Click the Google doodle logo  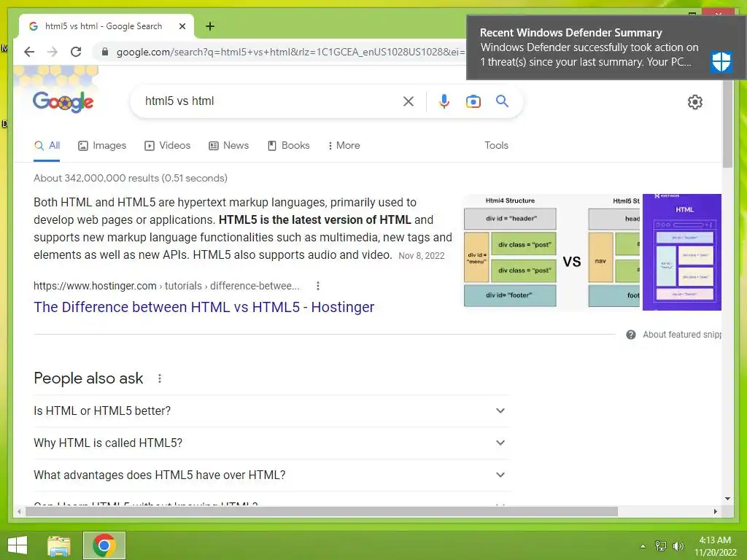[x=63, y=101]
